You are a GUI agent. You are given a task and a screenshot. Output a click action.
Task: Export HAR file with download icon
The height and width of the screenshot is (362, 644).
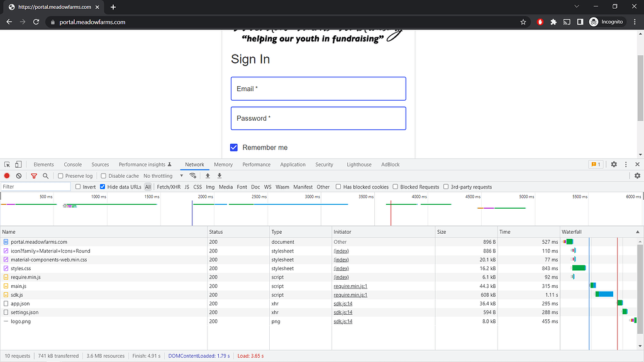click(219, 176)
